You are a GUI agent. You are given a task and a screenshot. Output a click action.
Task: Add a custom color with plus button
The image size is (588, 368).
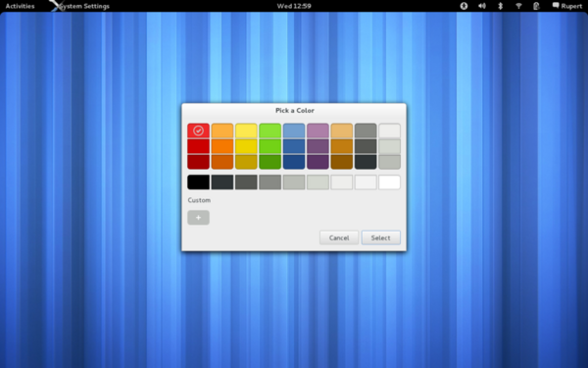coord(198,218)
